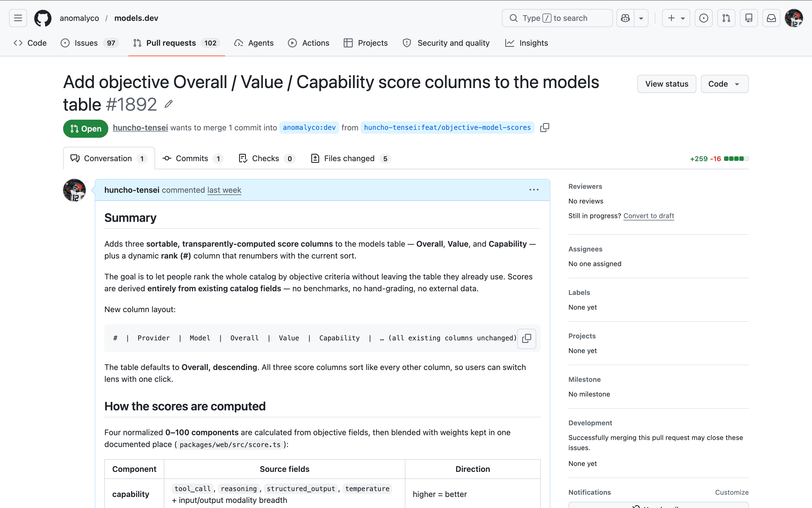Click the View status button

667,84
